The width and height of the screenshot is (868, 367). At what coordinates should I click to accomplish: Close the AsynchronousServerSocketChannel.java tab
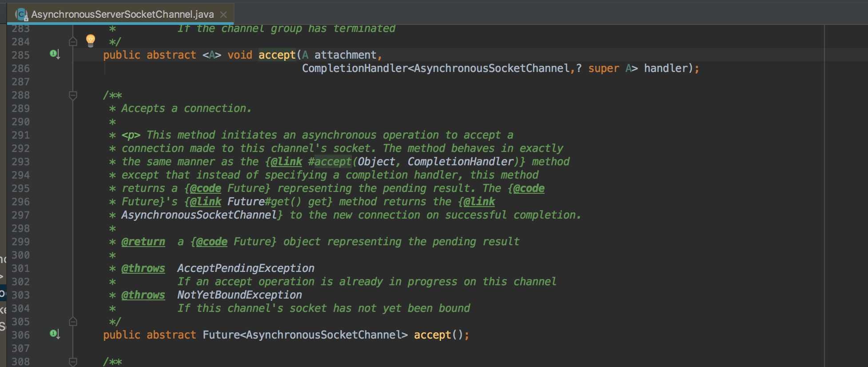[223, 15]
